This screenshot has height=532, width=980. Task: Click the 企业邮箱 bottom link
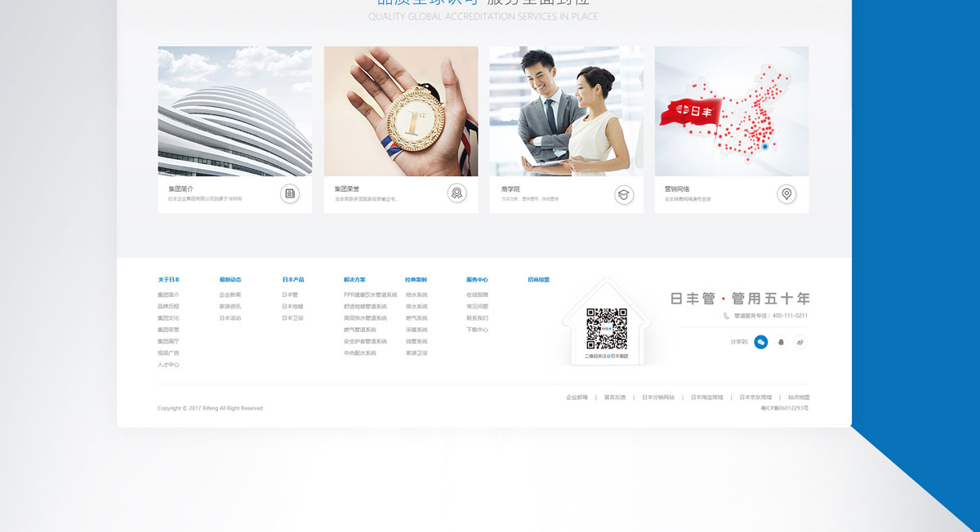coord(577,397)
